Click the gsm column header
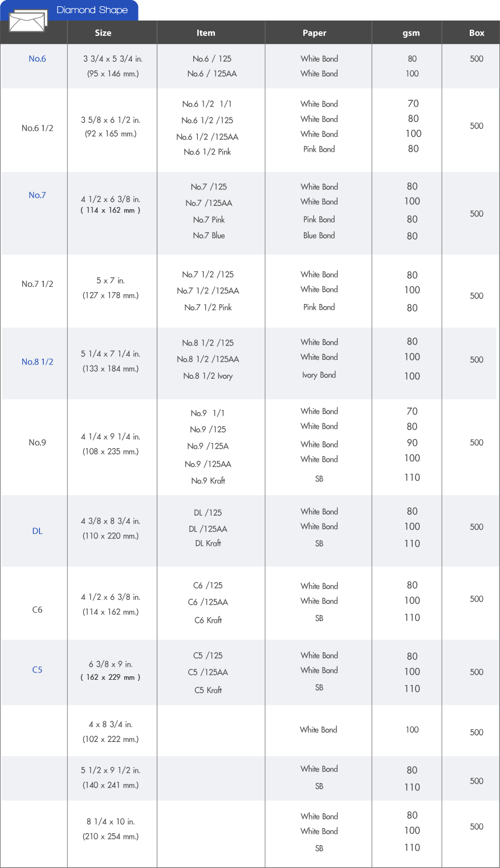 pos(411,33)
